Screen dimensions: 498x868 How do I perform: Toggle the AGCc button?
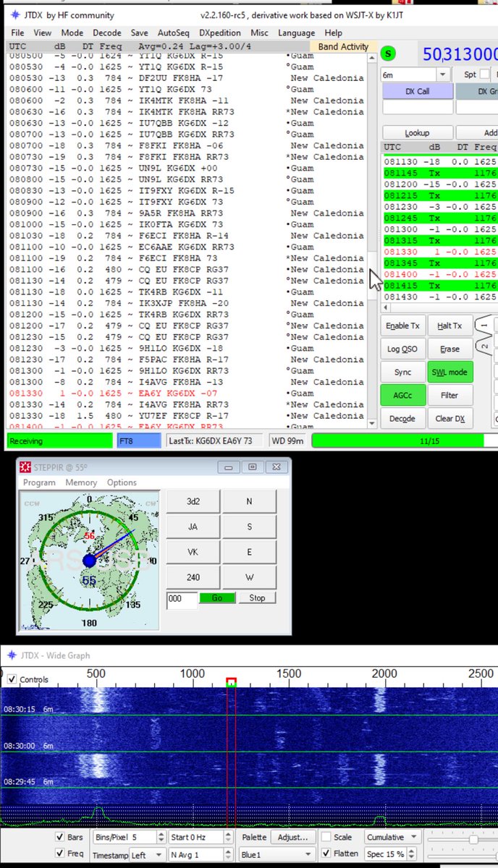click(x=402, y=396)
